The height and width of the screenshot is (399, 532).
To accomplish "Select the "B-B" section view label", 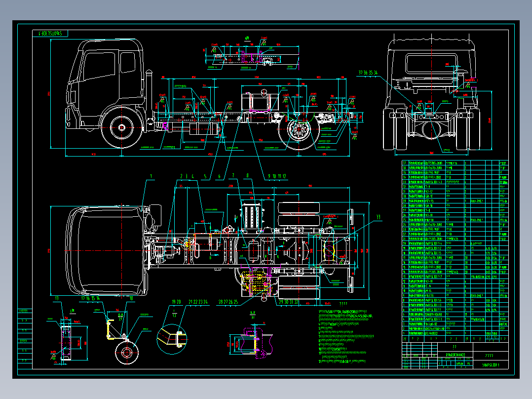I will 120,316.
